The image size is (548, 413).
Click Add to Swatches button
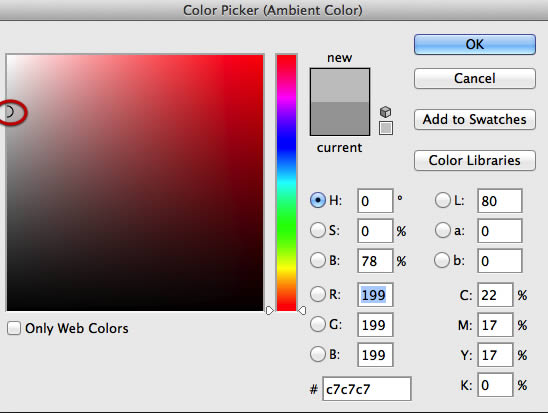click(x=475, y=119)
